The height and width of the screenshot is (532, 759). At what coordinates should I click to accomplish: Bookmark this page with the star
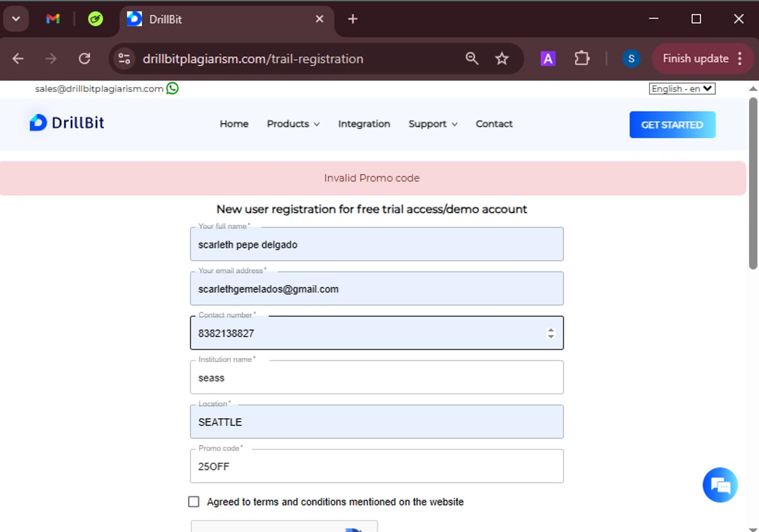point(501,59)
